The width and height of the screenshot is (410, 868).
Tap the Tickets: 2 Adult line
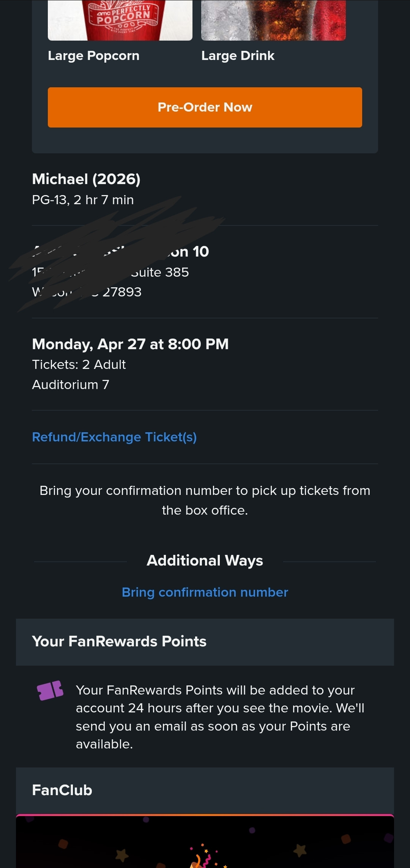pos(79,364)
